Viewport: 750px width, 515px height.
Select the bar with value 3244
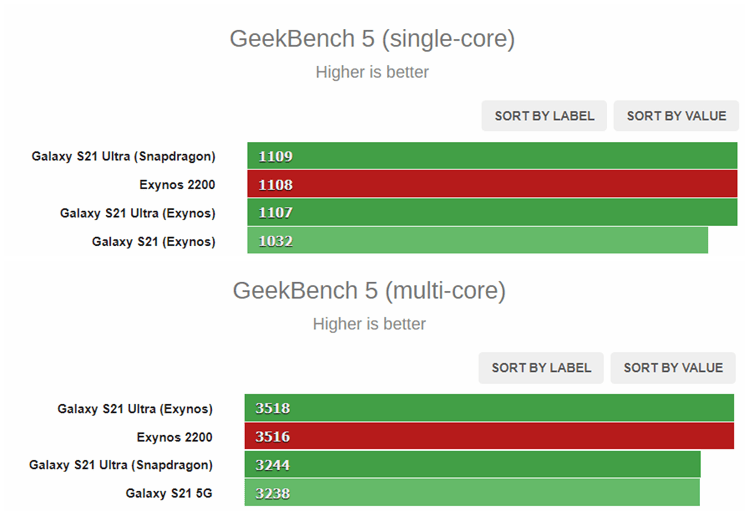(472, 464)
